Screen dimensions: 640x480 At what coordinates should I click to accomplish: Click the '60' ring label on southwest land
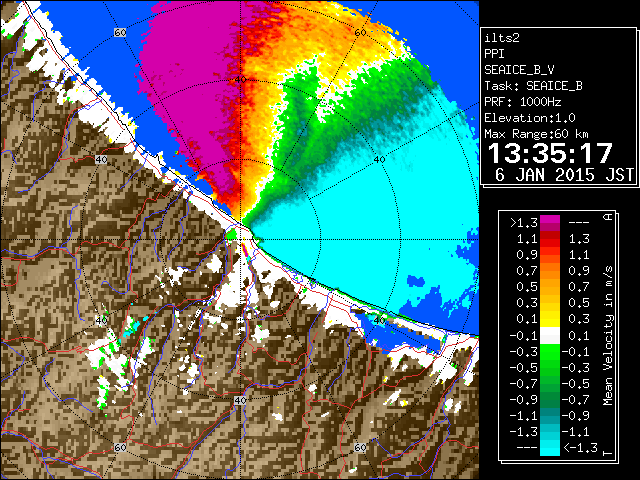point(120,448)
